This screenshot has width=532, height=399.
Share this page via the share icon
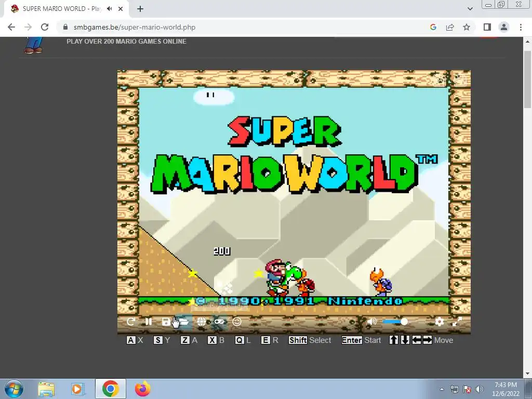pos(450,27)
